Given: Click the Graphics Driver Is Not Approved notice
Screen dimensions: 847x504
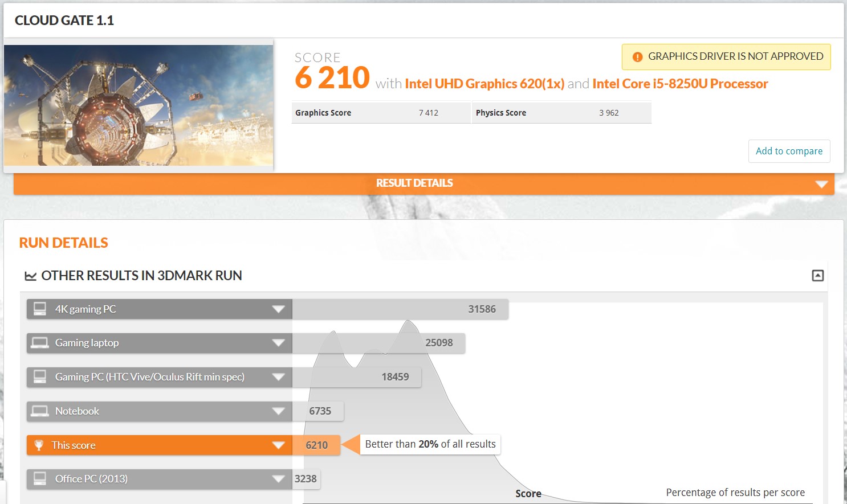Looking at the screenshot, I should pyautogui.click(x=726, y=57).
